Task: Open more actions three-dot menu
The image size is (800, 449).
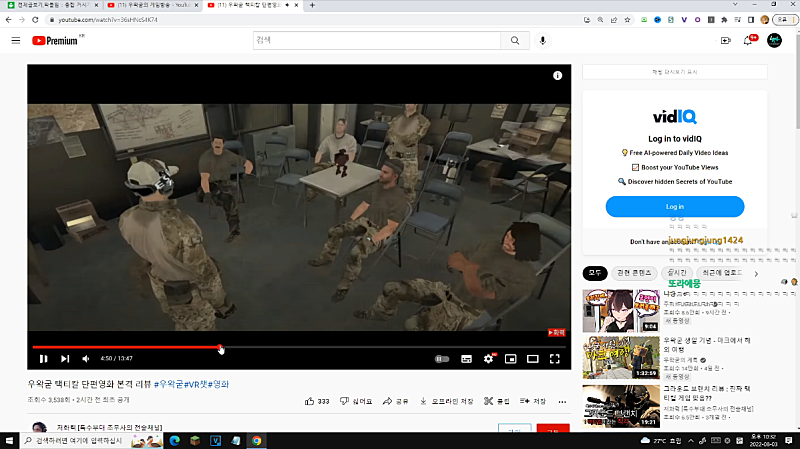Action: [562, 402]
